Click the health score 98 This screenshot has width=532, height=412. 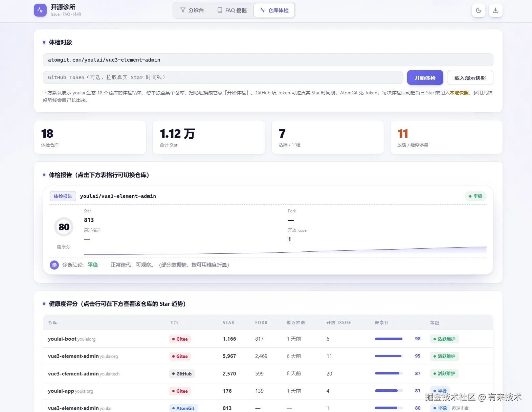[x=418, y=339]
